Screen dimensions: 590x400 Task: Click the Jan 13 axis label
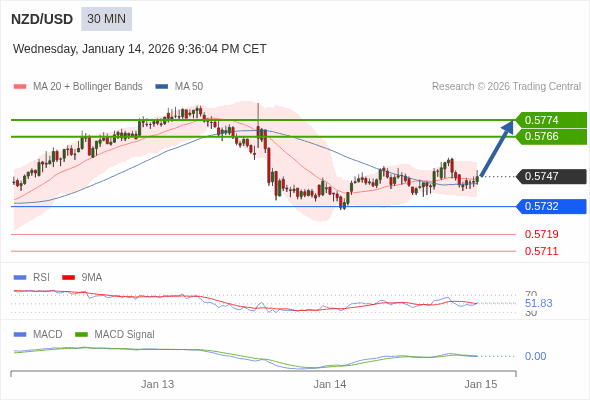157,384
